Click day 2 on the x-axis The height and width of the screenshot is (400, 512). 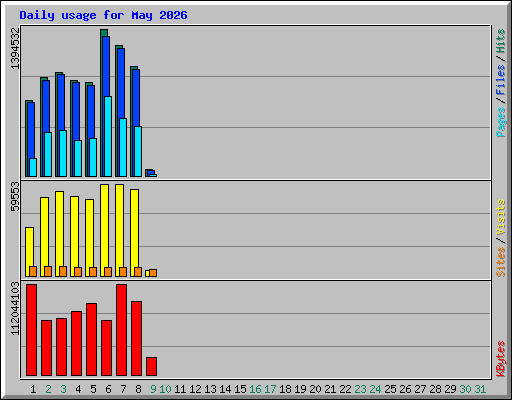pyautogui.click(x=48, y=389)
